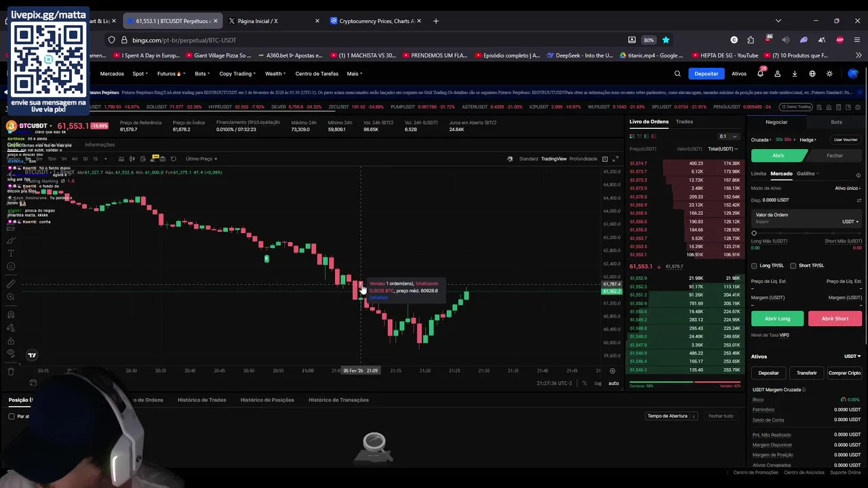Toggle auto scale on the chart
Image resolution: width=868 pixels, height=488 pixels.
(x=614, y=384)
